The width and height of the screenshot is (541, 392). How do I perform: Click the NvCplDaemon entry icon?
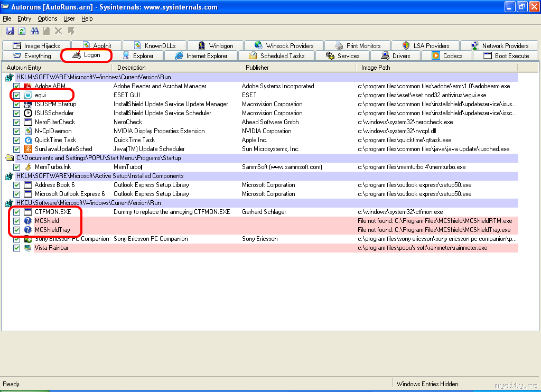pos(29,131)
